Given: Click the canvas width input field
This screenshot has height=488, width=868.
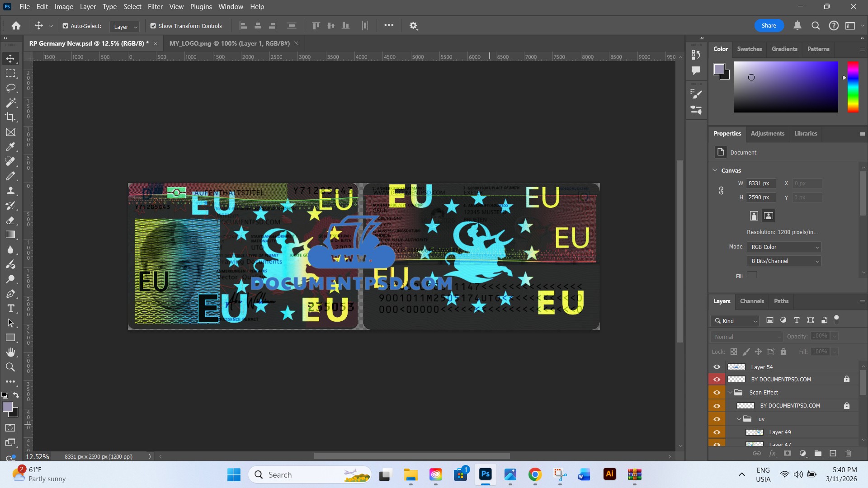Looking at the screenshot, I should pos(761,183).
